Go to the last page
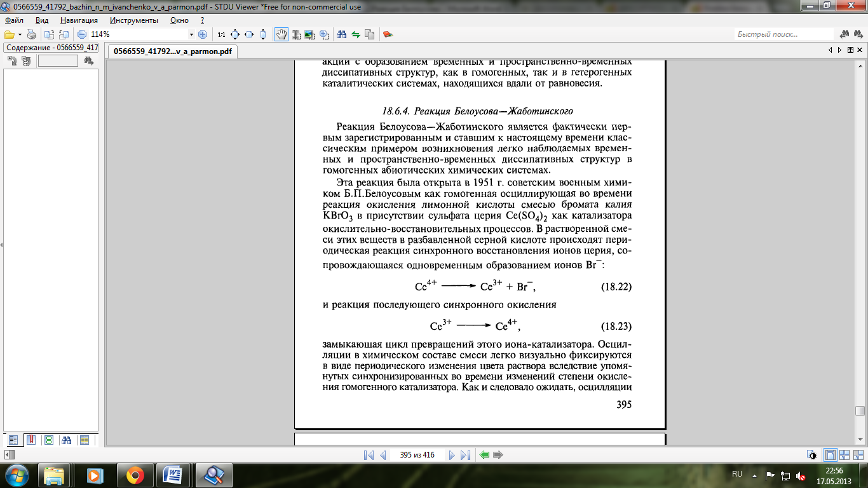The height and width of the screenshot is (488, 868). point(465,455)
